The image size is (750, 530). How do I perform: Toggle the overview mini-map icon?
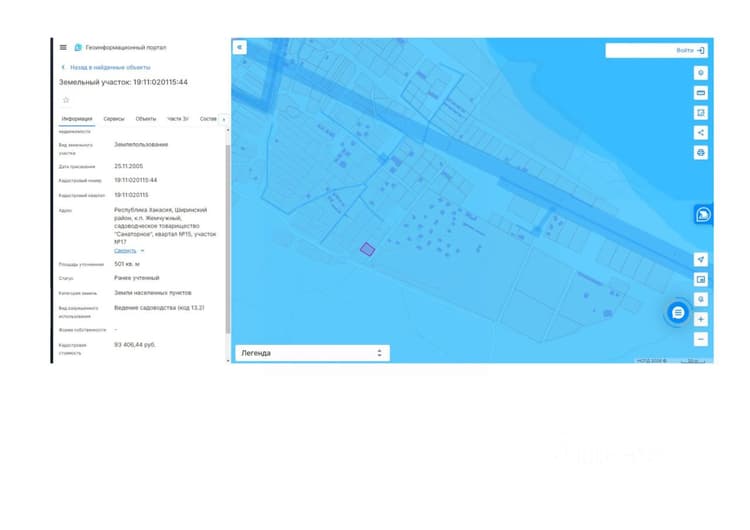[701, 279]
